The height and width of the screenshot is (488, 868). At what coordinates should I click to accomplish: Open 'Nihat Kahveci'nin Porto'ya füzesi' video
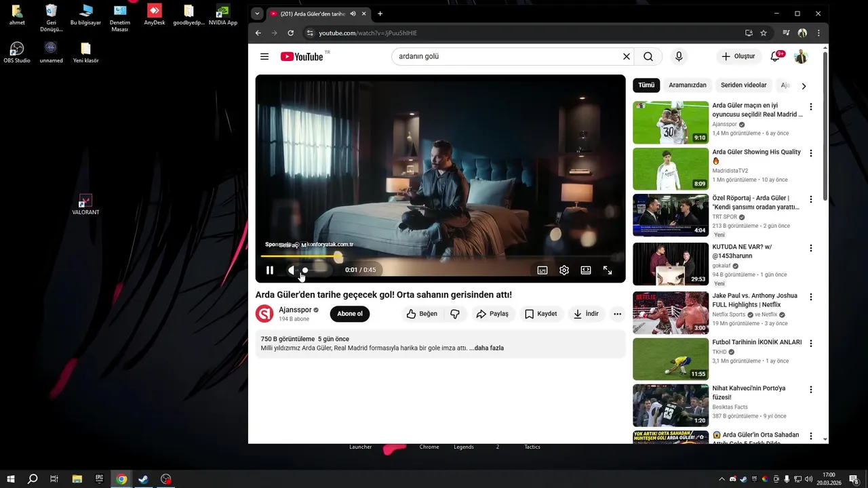[749, 393]
